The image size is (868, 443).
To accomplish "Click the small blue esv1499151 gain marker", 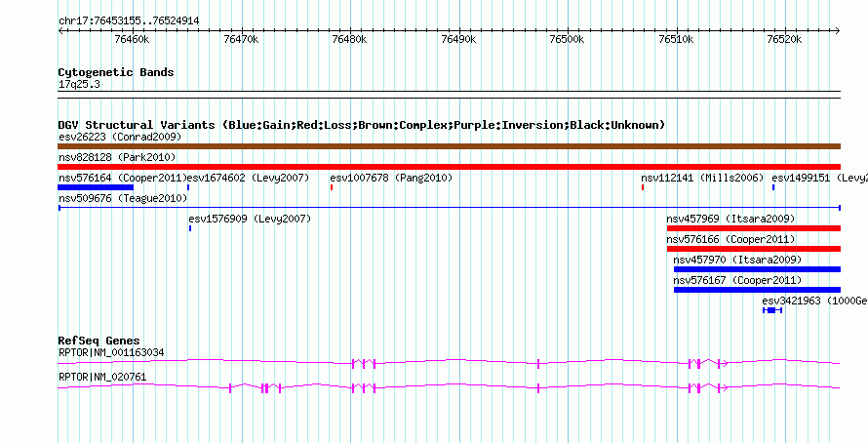I will click(x=773, y=187).
